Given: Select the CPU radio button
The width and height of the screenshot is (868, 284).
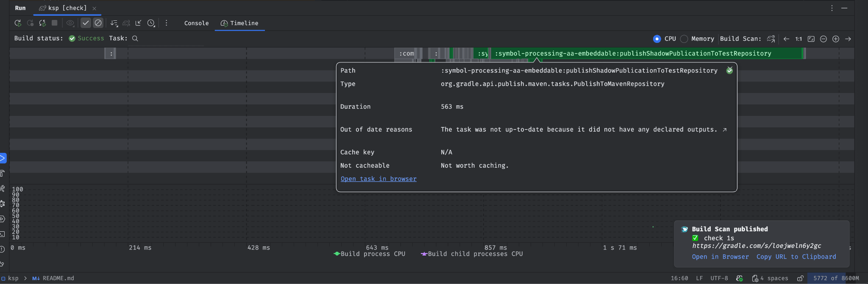Looking at the screenshot, I should coord(657,39).
